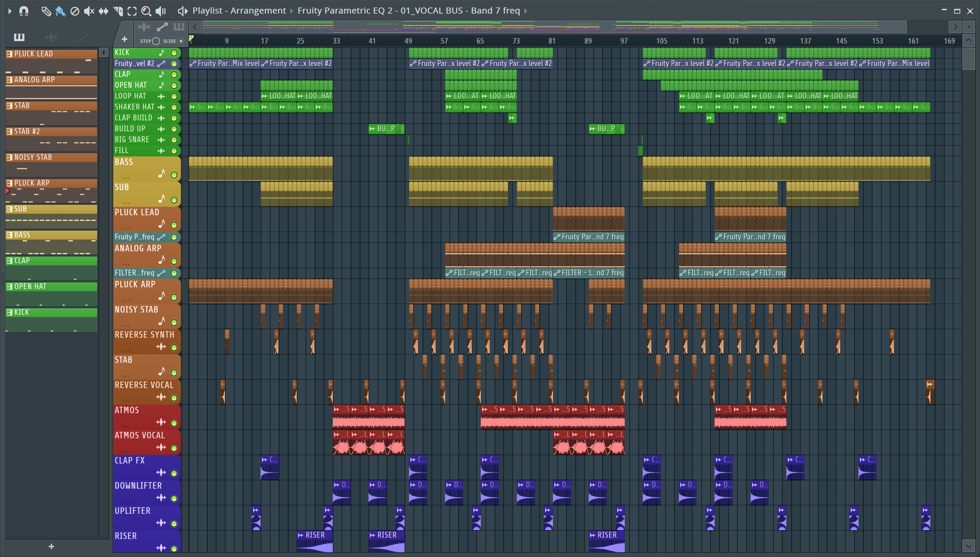Mute the SUB track
This screenshot has height=557, width=980.
click(x=174, y=200)
